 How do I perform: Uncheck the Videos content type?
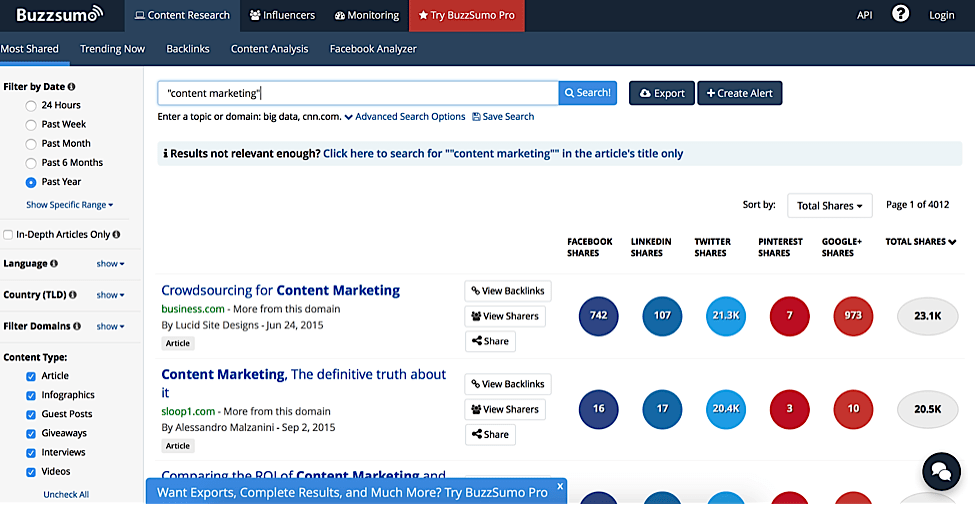pyautogui.click(x=30, y=473)
